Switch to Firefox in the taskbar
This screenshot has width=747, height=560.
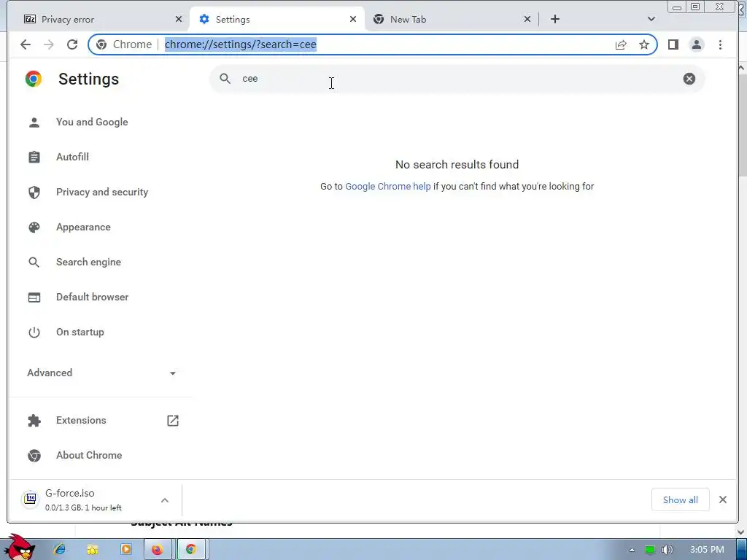tap(158, 549)
